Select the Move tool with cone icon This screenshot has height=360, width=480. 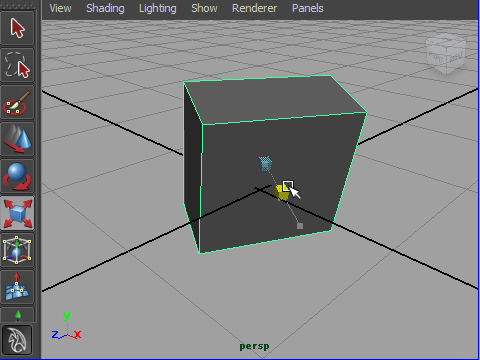click(x=17, y=139)
